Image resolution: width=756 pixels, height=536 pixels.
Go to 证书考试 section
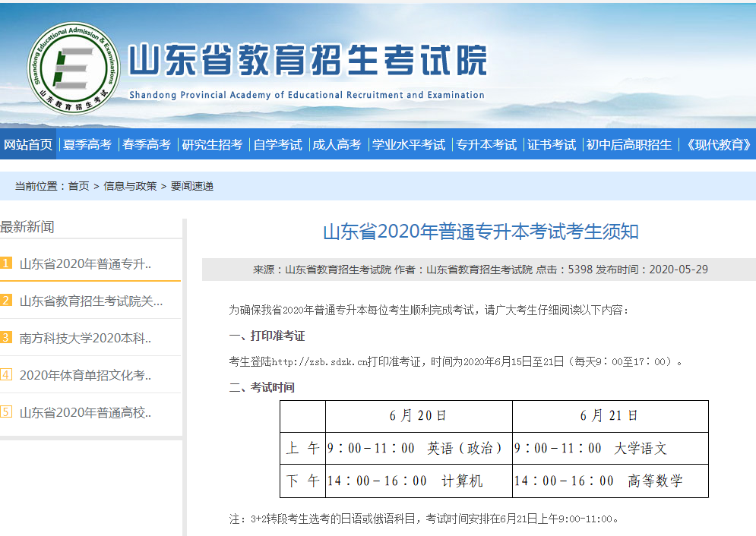click(x=552, y=144)
